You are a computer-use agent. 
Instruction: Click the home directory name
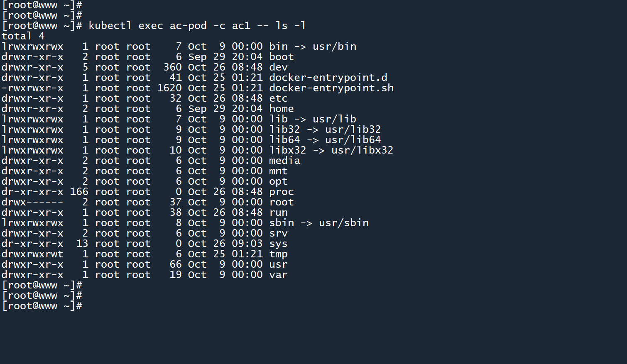[281, 109]
